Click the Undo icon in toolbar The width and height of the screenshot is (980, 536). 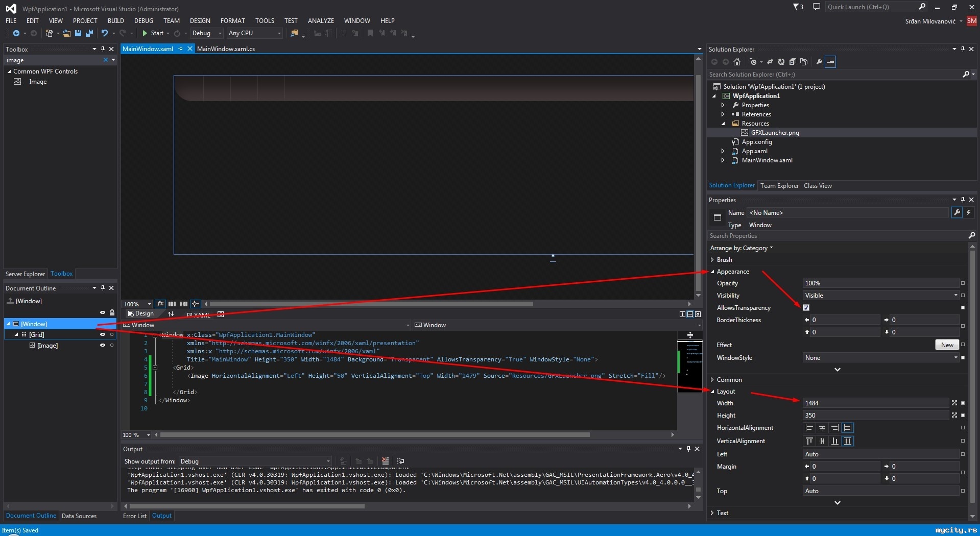coord(105,33)
